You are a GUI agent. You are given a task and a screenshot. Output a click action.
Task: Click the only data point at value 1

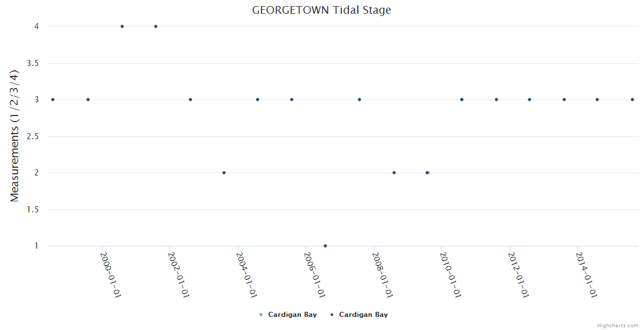point(325,246)
